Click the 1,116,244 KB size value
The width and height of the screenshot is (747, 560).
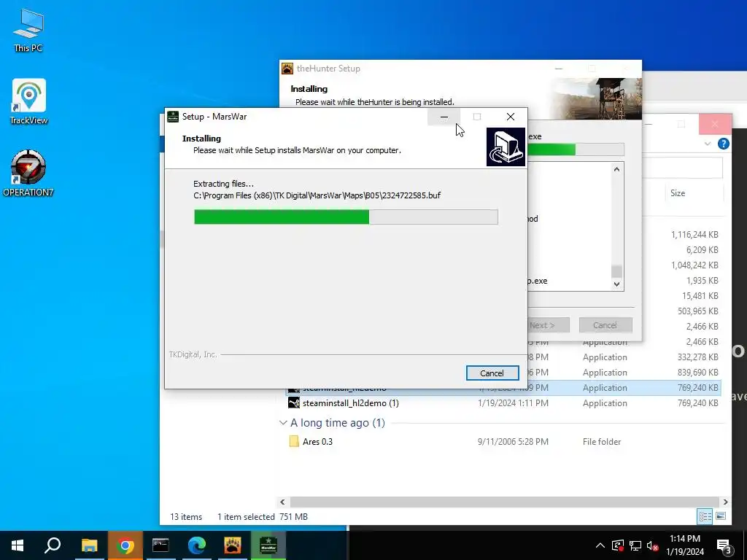pyautogui.click(x=694, y=234)
